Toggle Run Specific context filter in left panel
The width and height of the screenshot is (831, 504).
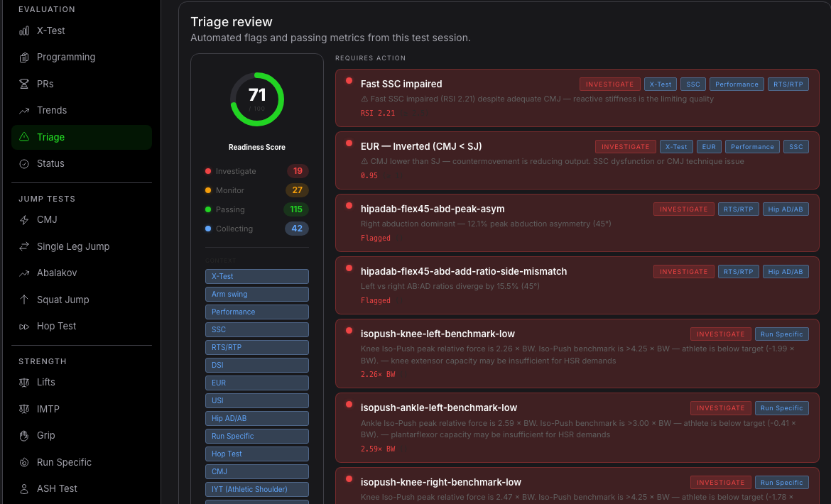pos(257,437)
